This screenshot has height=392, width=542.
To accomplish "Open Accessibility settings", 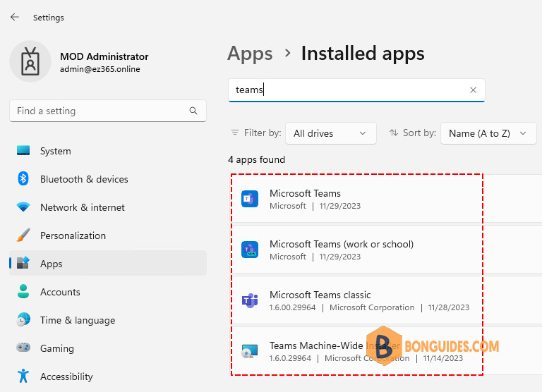I will point(108,376).
